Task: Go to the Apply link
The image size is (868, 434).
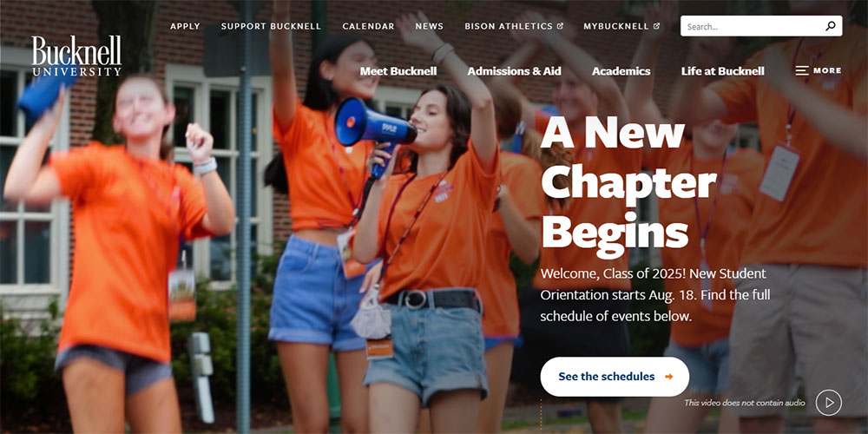Action: [185, 26]
